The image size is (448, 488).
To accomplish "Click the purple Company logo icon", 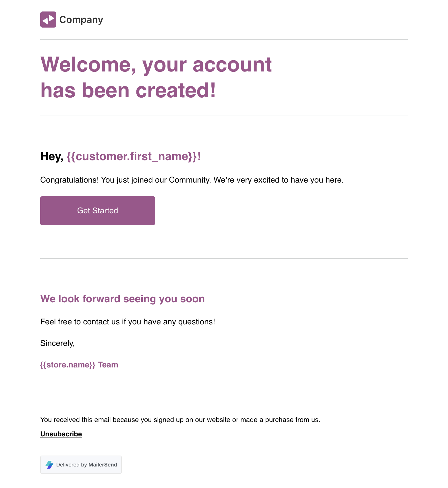I will click(x=48, y=20).
